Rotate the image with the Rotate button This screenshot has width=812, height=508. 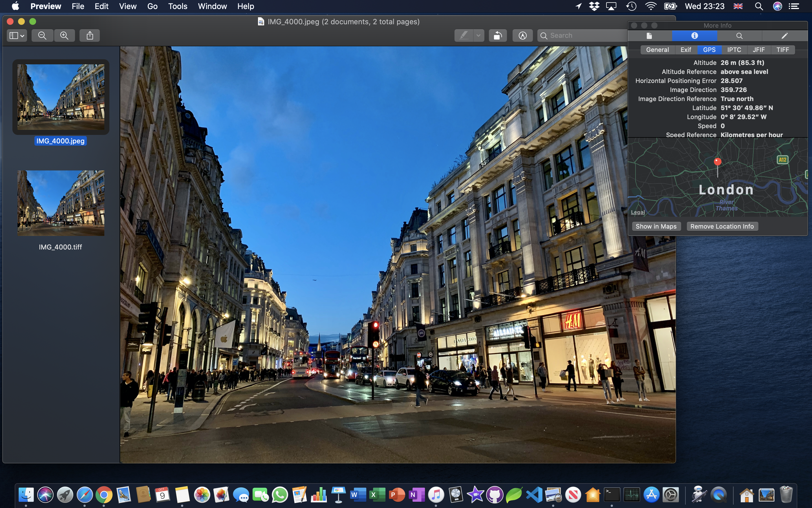coord(498,36)
